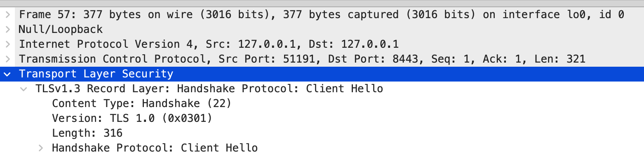Select the Src: 127.0.0.1 IPv4 line
644x168 pixels.
click(x=322, y=44)
